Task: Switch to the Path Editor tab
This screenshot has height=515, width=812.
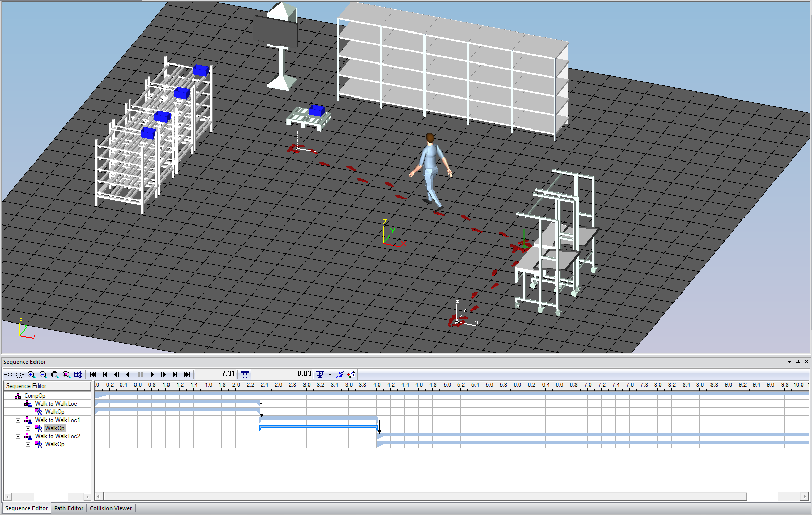Action: (69, 508)
